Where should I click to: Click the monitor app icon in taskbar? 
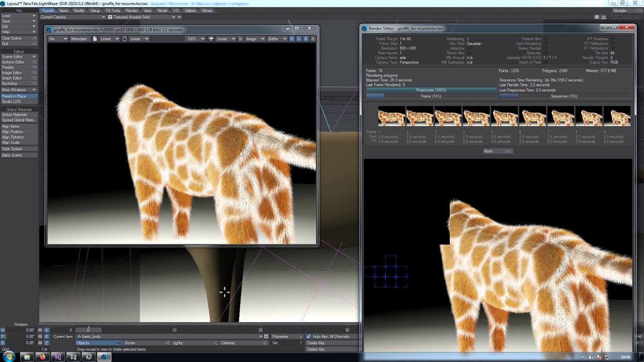coord(89,357)
